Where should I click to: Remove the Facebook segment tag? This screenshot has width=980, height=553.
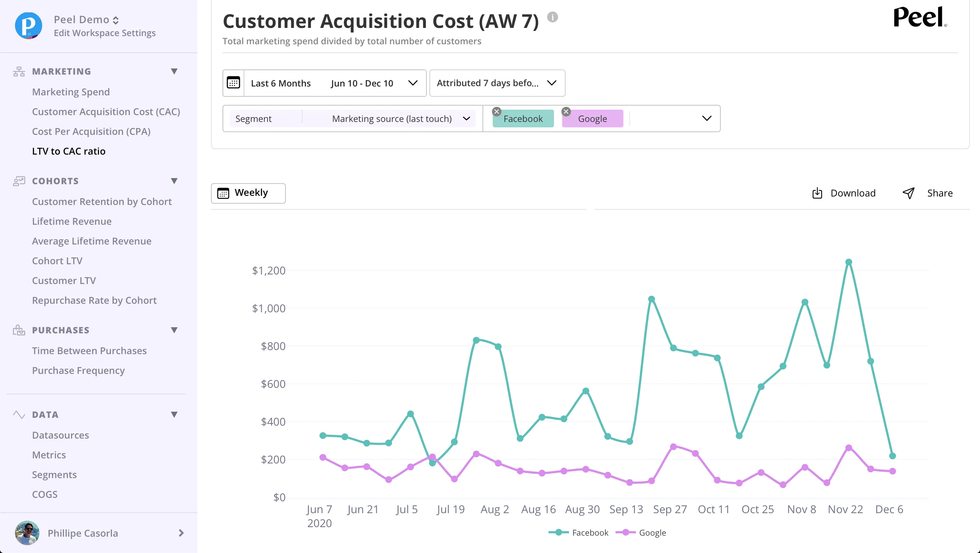(x=496, y=111)
